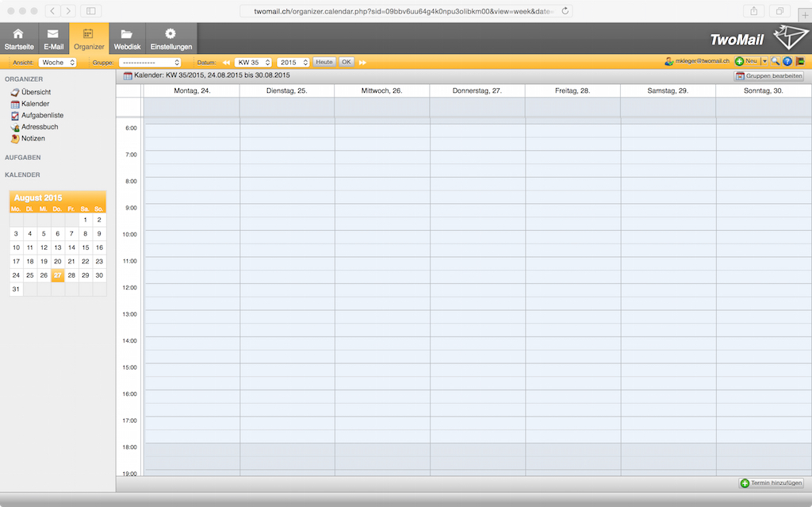Select August 24 in mini calendar
The height and width of the screenshot is (507, 812).
pos(16,275)
